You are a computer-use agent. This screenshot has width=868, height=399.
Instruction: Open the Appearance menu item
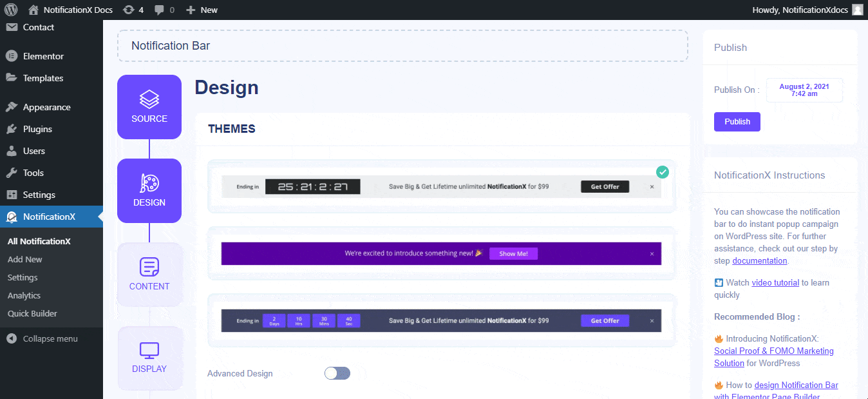[x=52, y=107]
